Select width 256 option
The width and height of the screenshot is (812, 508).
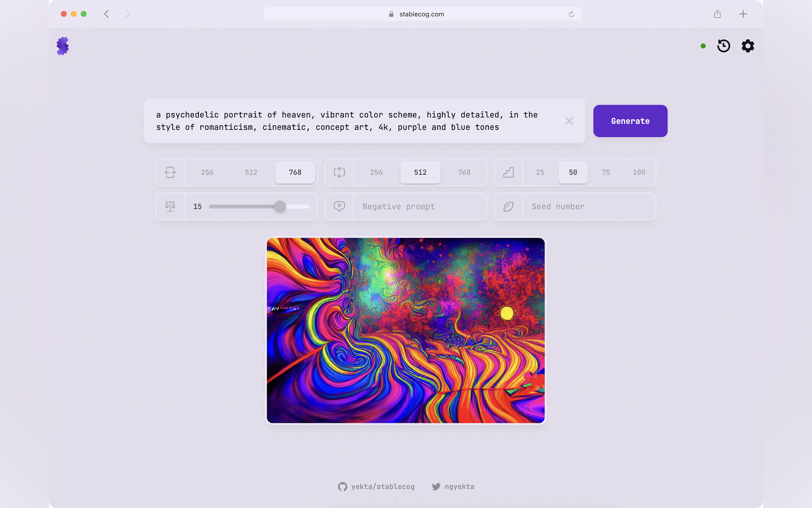(x=207, y=172)
